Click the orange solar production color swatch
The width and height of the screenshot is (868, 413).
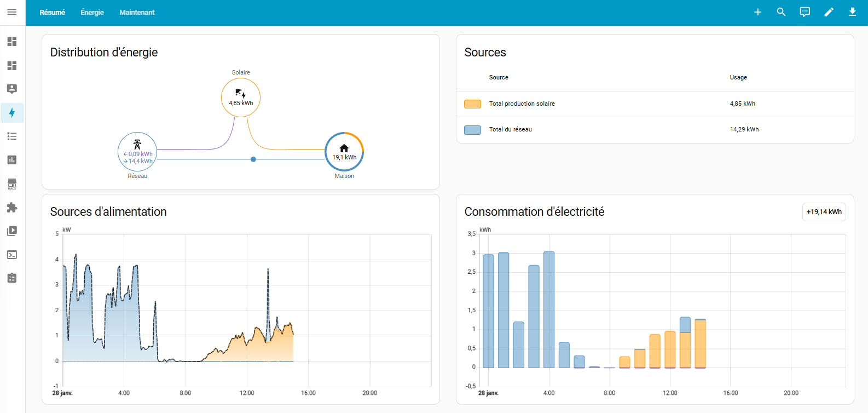coord(472,104)
